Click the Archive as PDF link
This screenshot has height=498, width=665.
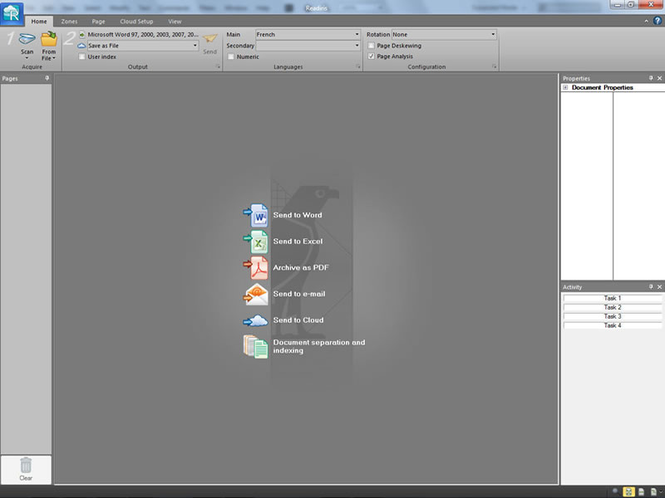(x=301, y=268)
